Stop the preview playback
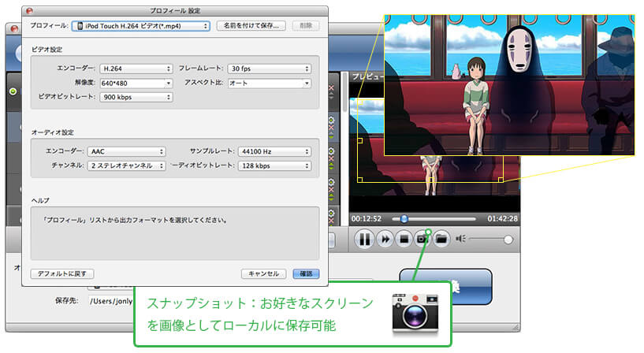Viewport: 644px width, 353px height. tap(404, 239)
